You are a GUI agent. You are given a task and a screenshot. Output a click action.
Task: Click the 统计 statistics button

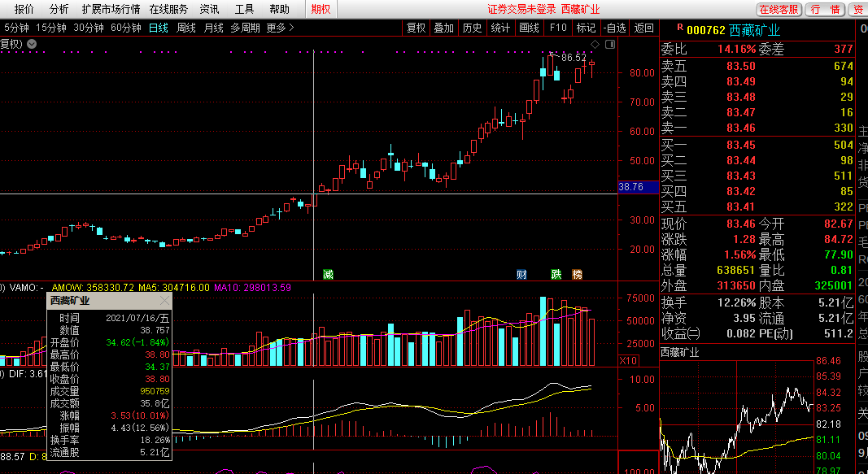500,28
